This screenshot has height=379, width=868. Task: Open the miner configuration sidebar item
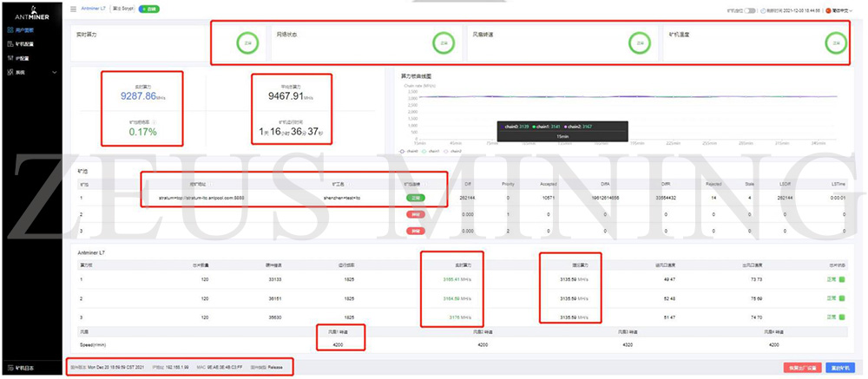coord(25,42)
